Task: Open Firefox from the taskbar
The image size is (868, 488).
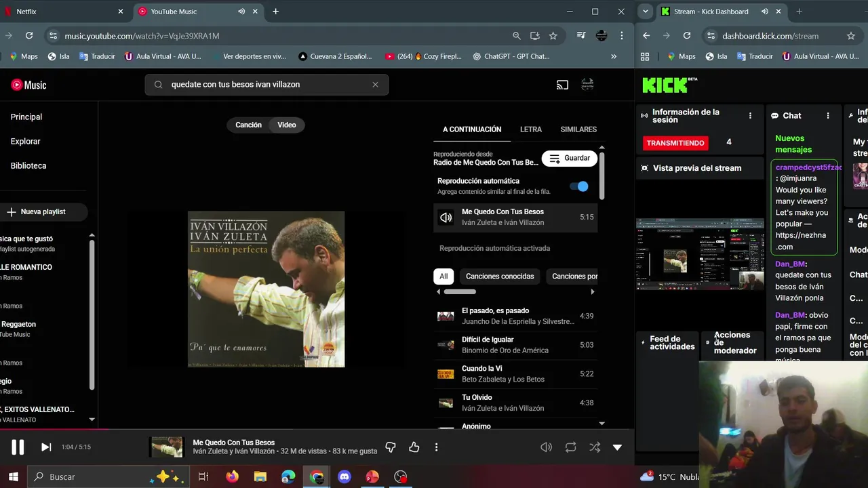Action: pyautogui.click(x=232, y=476)
